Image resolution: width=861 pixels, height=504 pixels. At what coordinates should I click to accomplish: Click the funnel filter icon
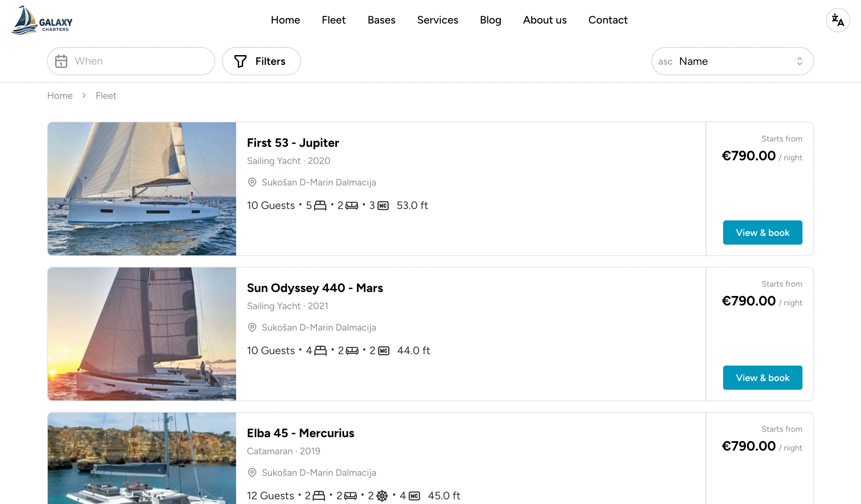coord(240,61)
